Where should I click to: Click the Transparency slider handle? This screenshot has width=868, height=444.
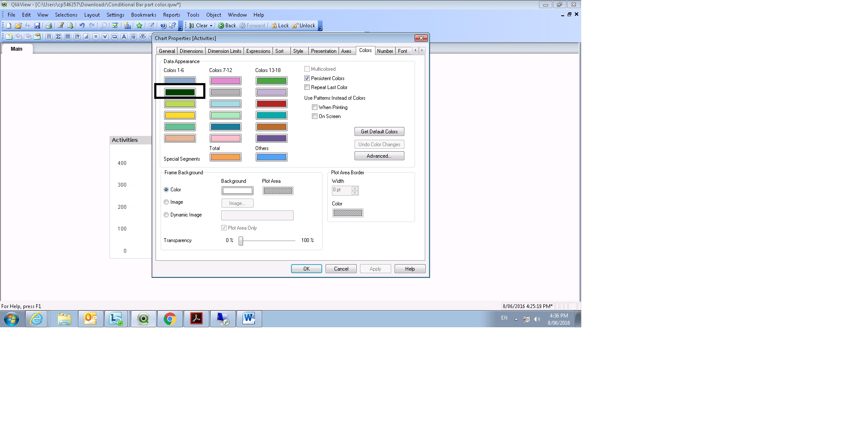[241, 241]
